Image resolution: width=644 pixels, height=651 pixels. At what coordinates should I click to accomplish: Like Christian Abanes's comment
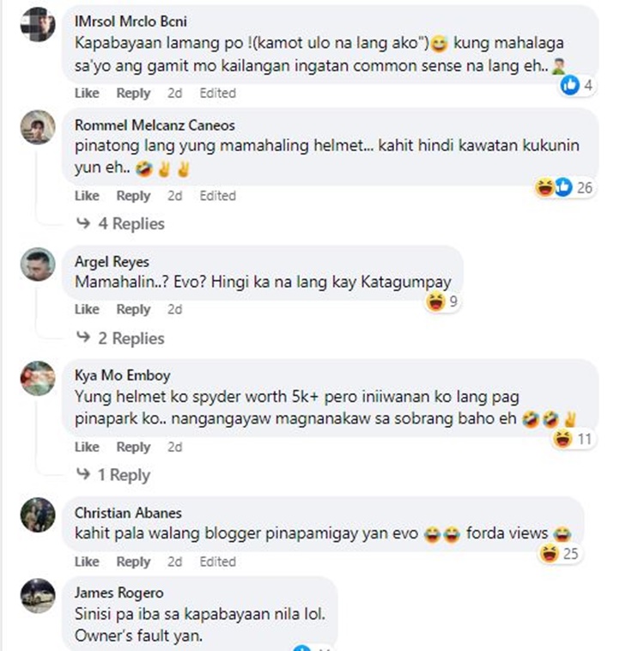(87, 562)
